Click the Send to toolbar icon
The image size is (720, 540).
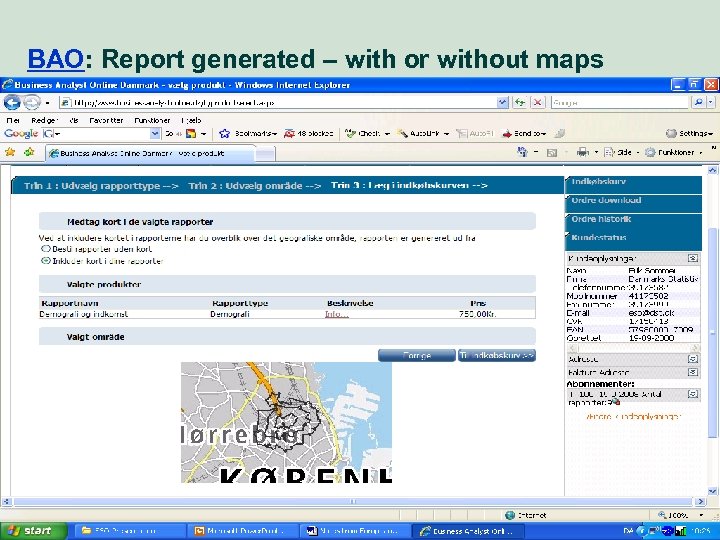pyautogui.click(x=507, y=134)
